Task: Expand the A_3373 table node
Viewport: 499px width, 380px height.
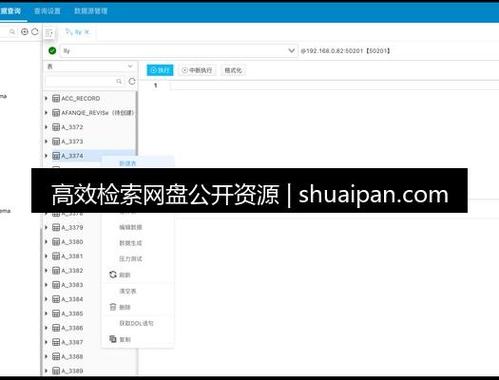Action: click(x=46, y=141)
